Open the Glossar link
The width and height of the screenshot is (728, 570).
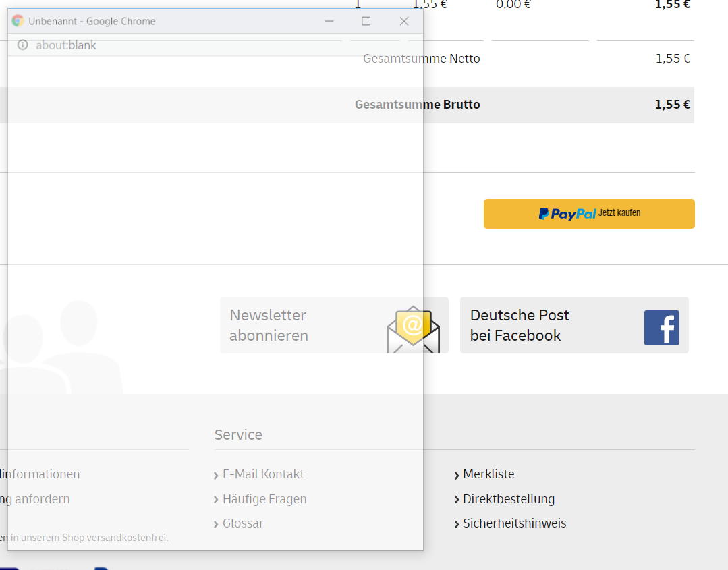coord(243,523)
